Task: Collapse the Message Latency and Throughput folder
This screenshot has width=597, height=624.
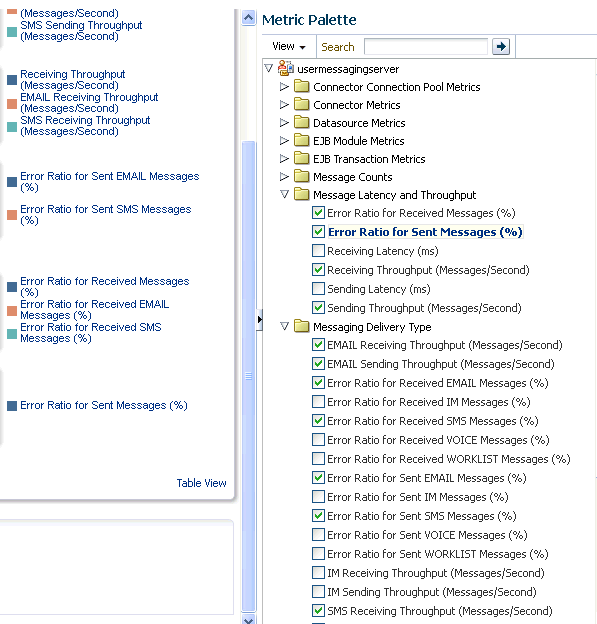Action: (284, 194)
